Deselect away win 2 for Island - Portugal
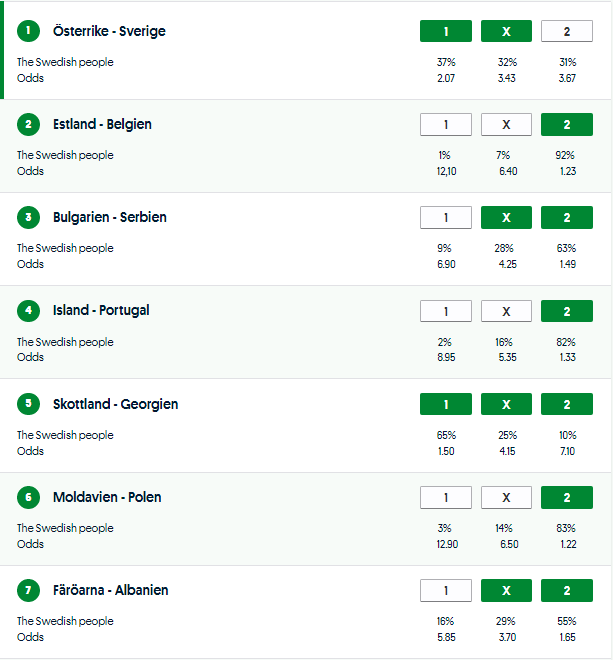The image size is (613, 660). pos(566,310)
